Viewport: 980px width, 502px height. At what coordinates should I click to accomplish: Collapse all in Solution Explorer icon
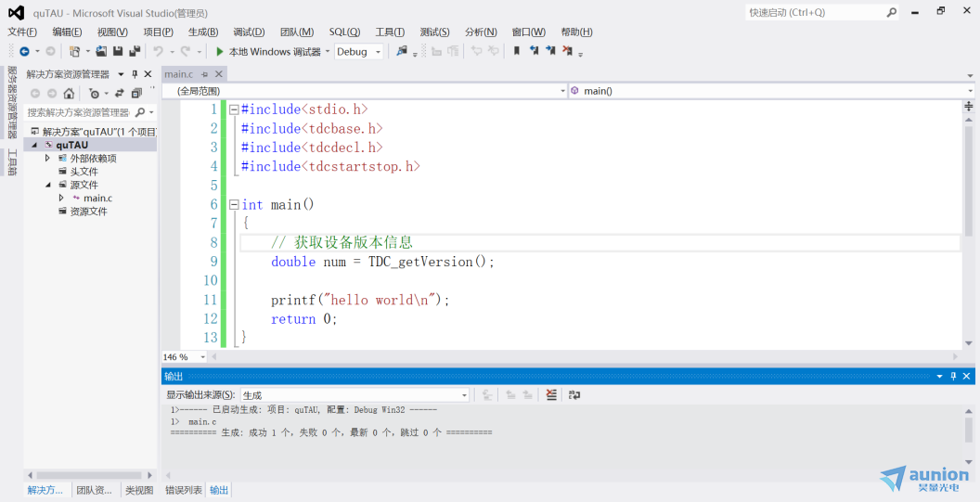(x=136, y=94)
